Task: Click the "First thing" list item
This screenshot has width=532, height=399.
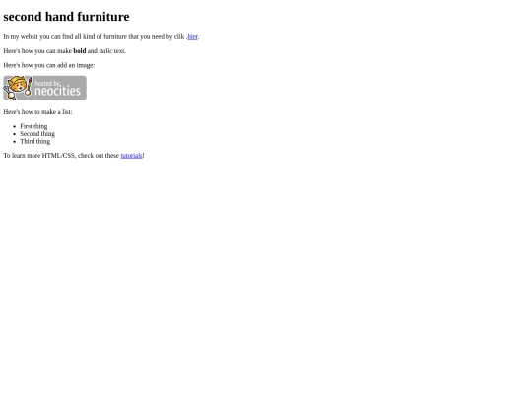Action: click(x=33, y=126)
